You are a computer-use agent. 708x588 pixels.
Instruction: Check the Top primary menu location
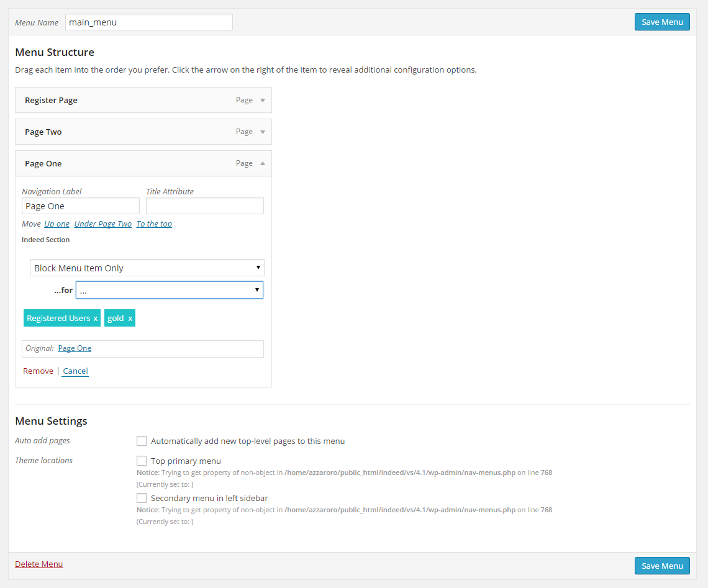[x=142, y=461]
